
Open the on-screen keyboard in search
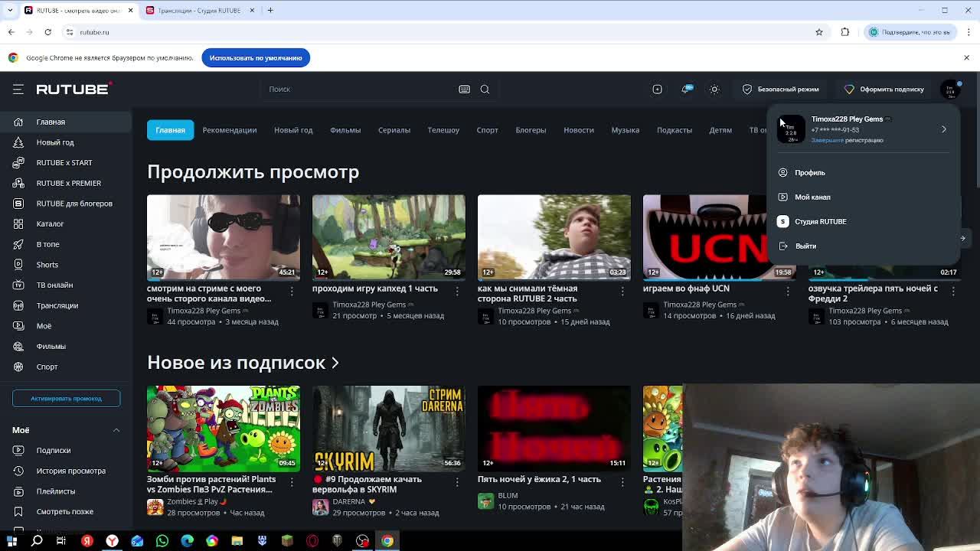[464, 90]
